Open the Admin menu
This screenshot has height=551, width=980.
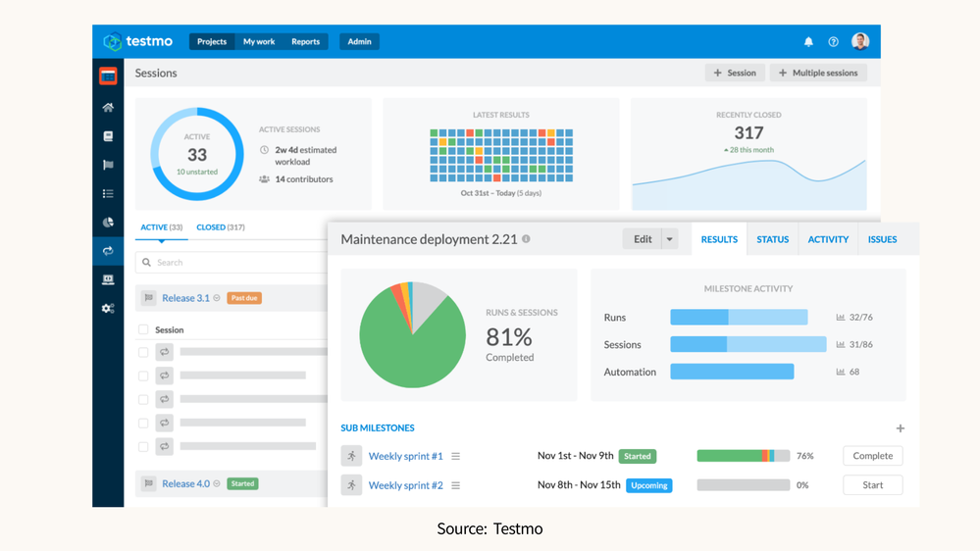pos(359,42)
